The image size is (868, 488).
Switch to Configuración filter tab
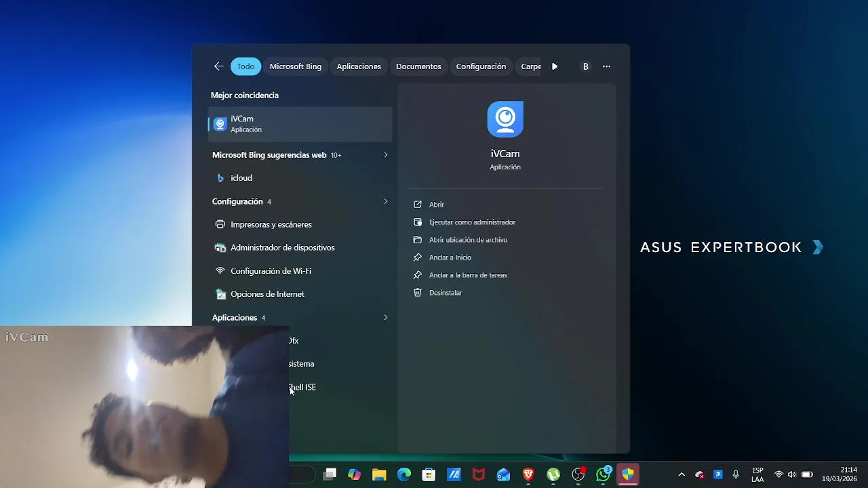coord(481,66)
